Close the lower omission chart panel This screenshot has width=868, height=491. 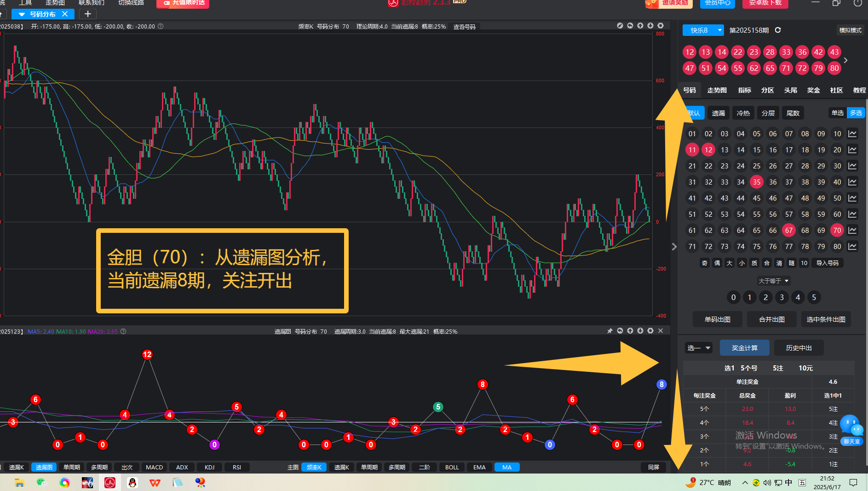coord(661,331)
